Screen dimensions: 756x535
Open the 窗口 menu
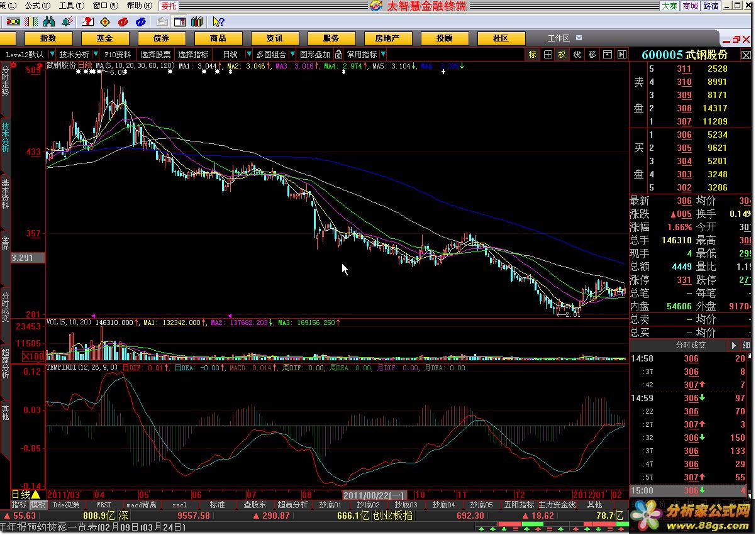(x=104, y=6)
